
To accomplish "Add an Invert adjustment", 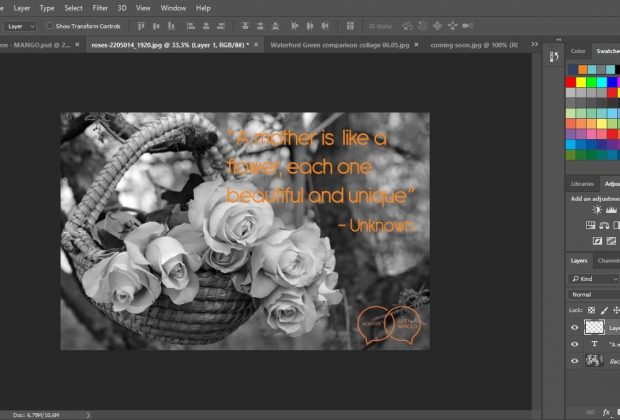I will (597, 240).
